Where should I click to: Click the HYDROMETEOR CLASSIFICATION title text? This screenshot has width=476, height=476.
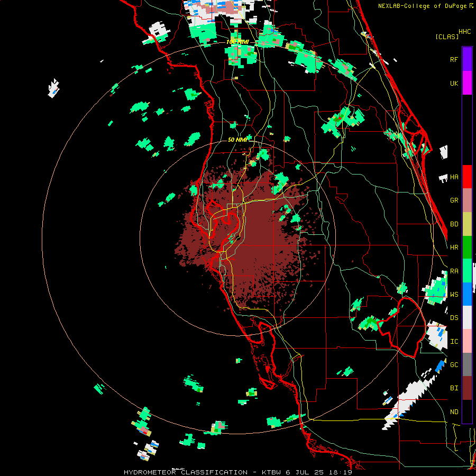pyautogui.click(x=186, y=472)
